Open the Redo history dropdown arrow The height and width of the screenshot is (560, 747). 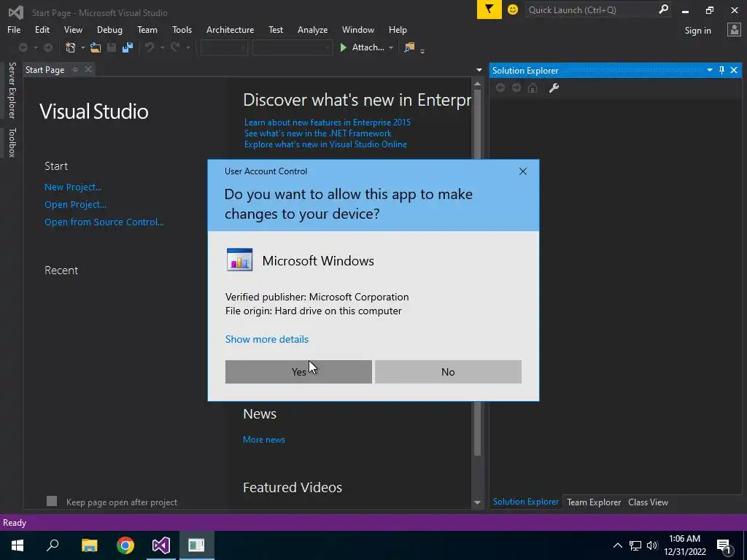pos(187,47)
